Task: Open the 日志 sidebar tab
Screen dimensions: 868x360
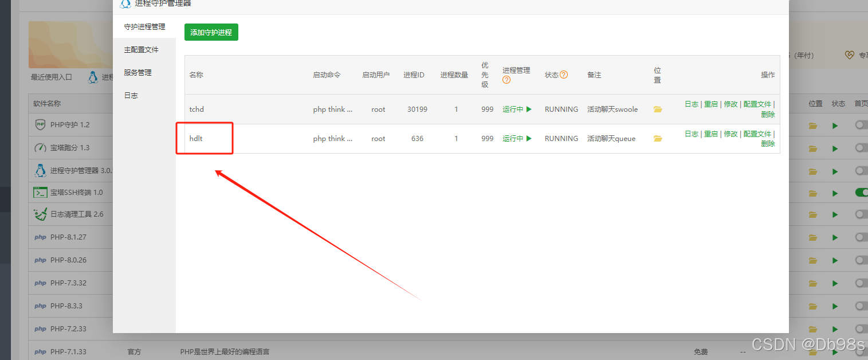Action: (x=144, y=96)
